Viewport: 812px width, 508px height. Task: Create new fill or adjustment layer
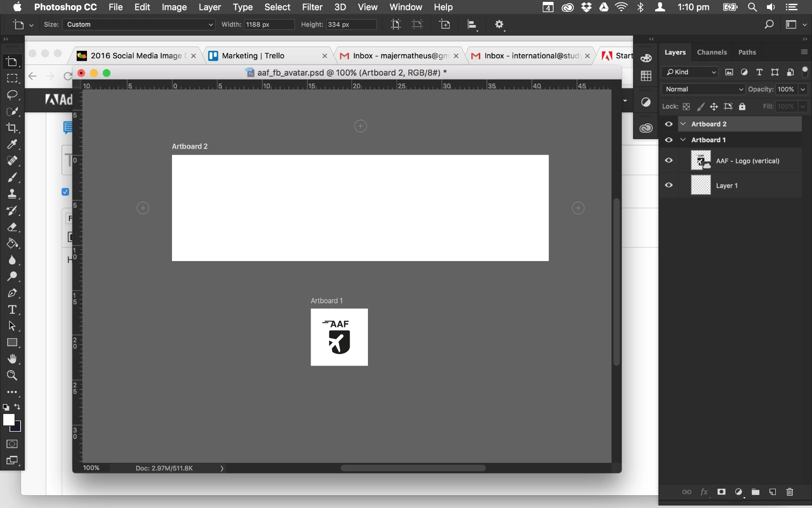739,492
